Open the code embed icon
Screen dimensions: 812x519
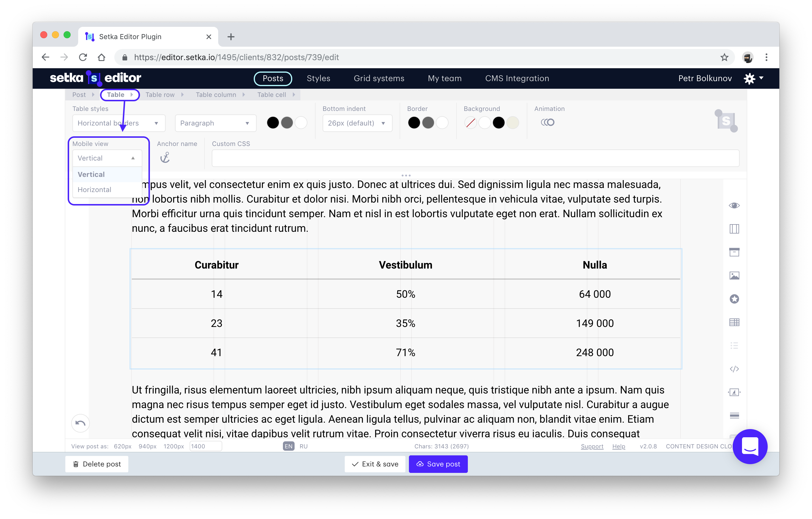point(734,369)
